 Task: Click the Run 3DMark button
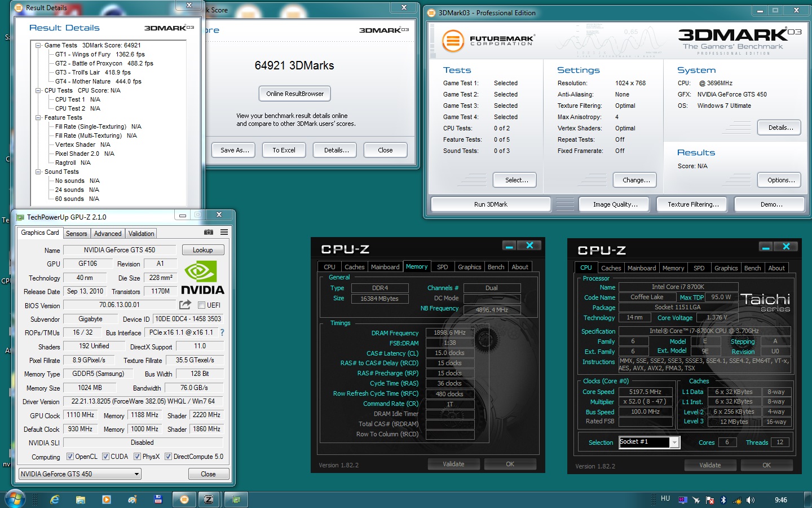pyautogui.click(x=491, y=204)
